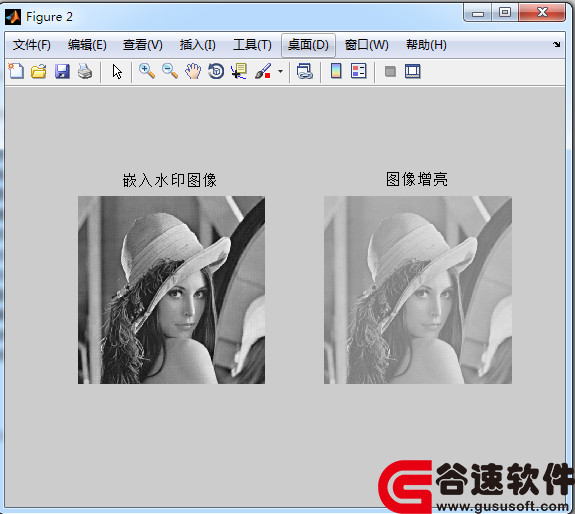Activate the Pan hand tool
Screen dimensions: 575x514
coord(193,71)
